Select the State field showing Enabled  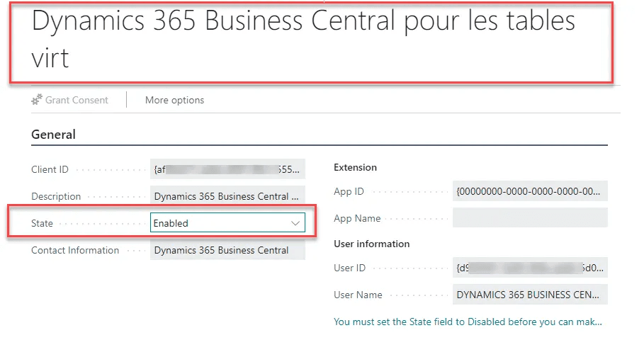220,223
